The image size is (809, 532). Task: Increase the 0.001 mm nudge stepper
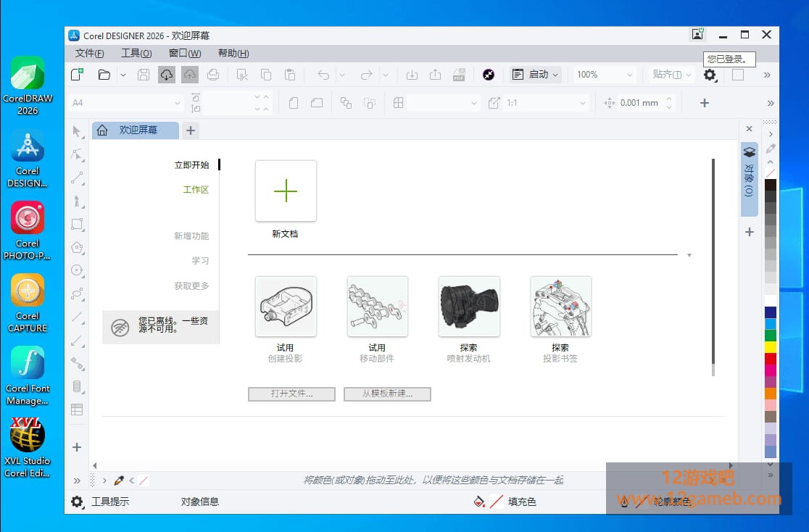(x=668, y=99)
